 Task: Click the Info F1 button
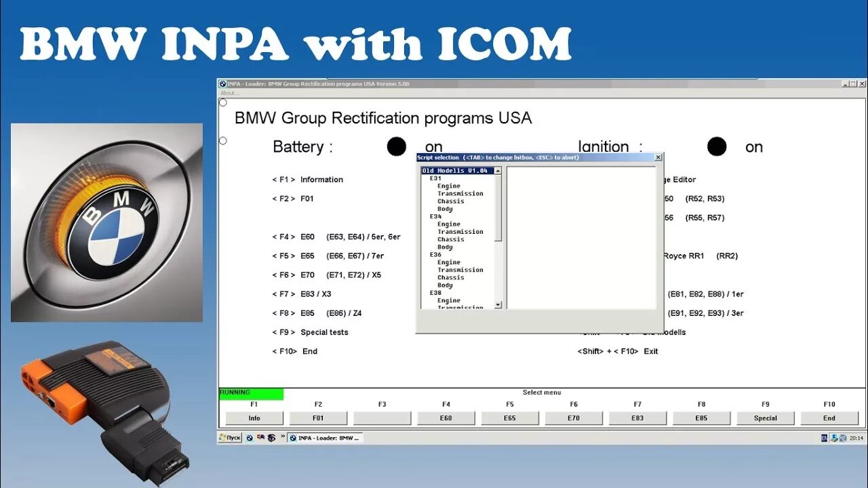254,418
